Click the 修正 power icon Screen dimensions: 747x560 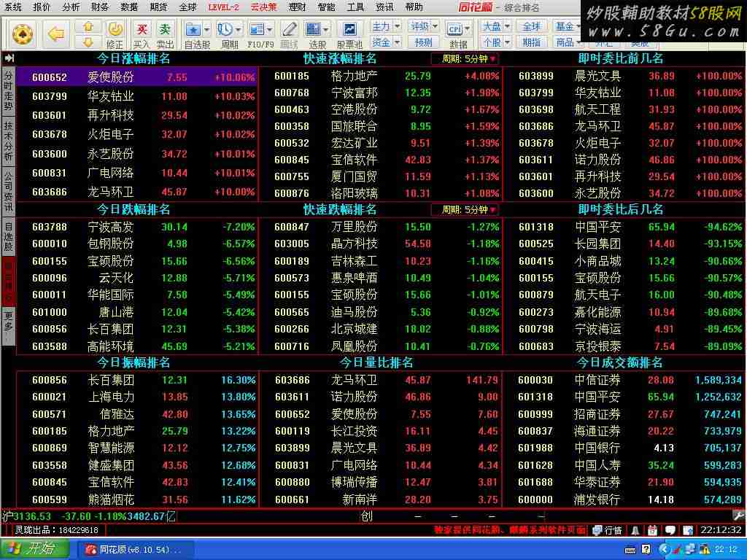(115, 28)
